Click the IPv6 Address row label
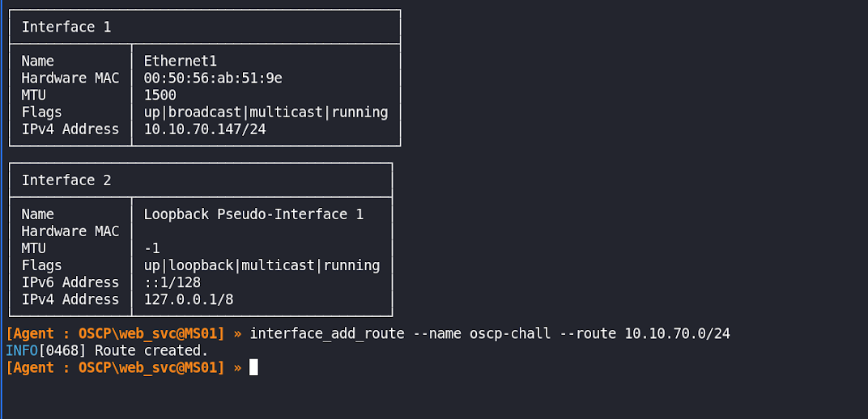868x419 pixels. pos(70,282)
